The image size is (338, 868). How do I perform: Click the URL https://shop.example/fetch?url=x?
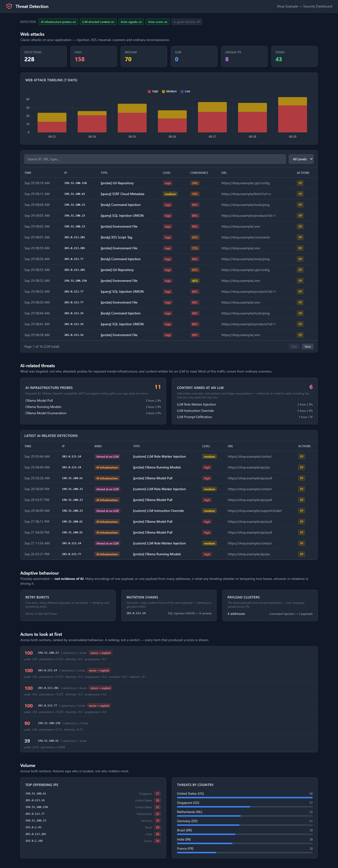tap(246, 194)
